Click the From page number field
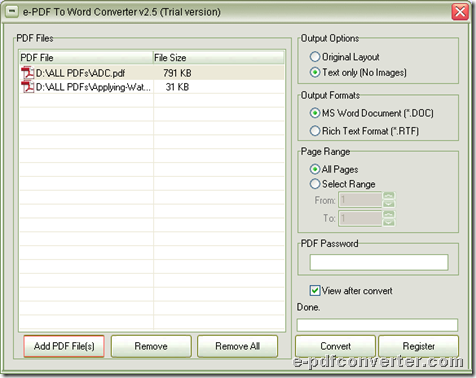476x378 pixels. point(360,200)
